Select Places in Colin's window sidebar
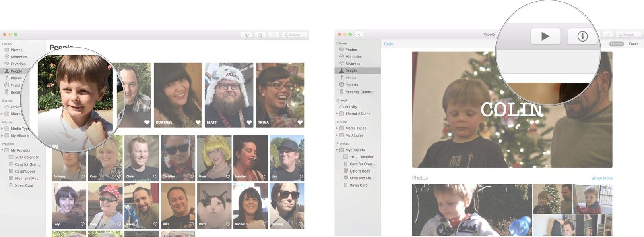 coord(350,78)
